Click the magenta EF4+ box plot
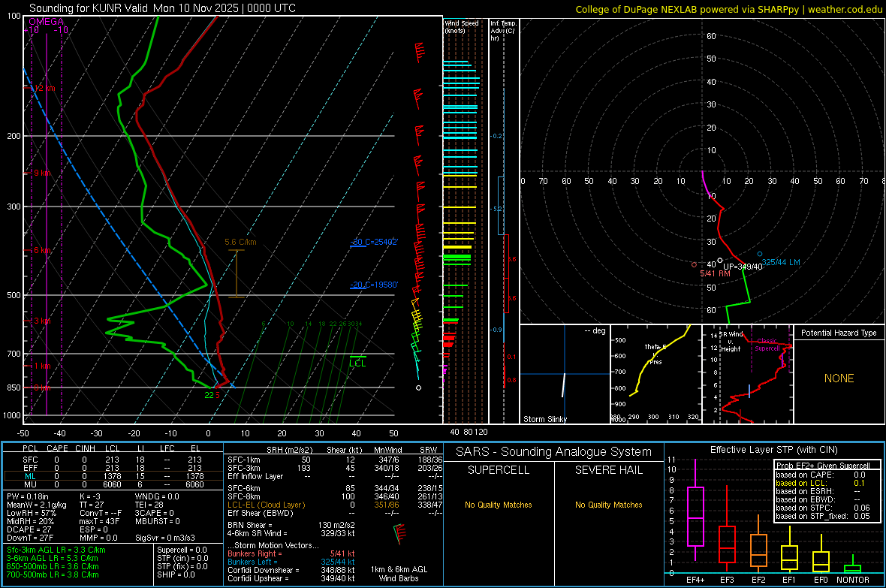886x588 pixels. (x=695, y=516)
